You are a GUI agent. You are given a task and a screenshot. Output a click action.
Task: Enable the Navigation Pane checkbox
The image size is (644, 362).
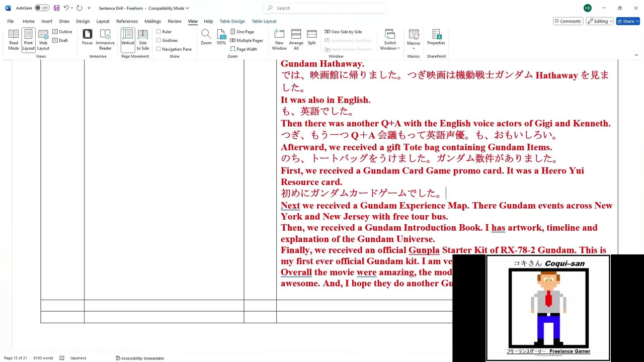coord(158,49)
